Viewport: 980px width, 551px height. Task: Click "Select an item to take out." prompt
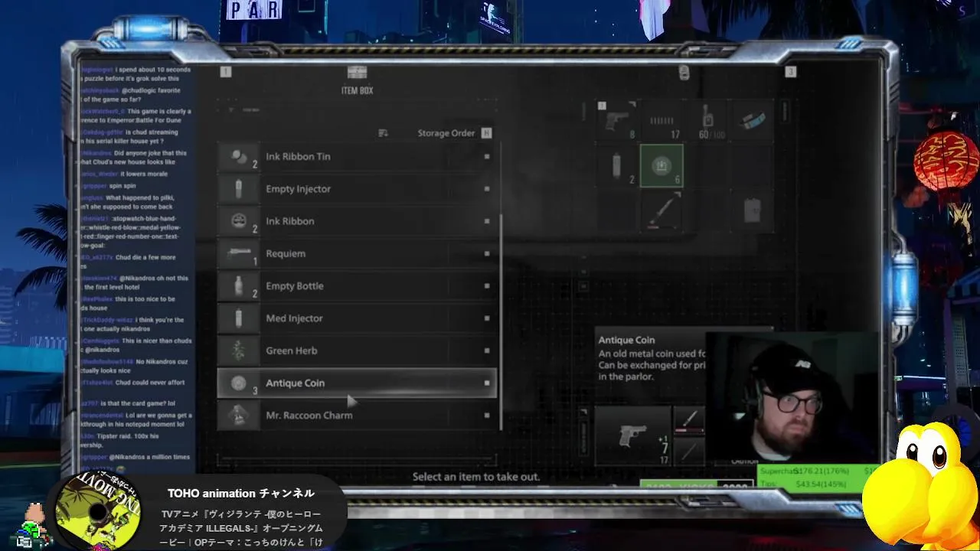pos(476,477)
